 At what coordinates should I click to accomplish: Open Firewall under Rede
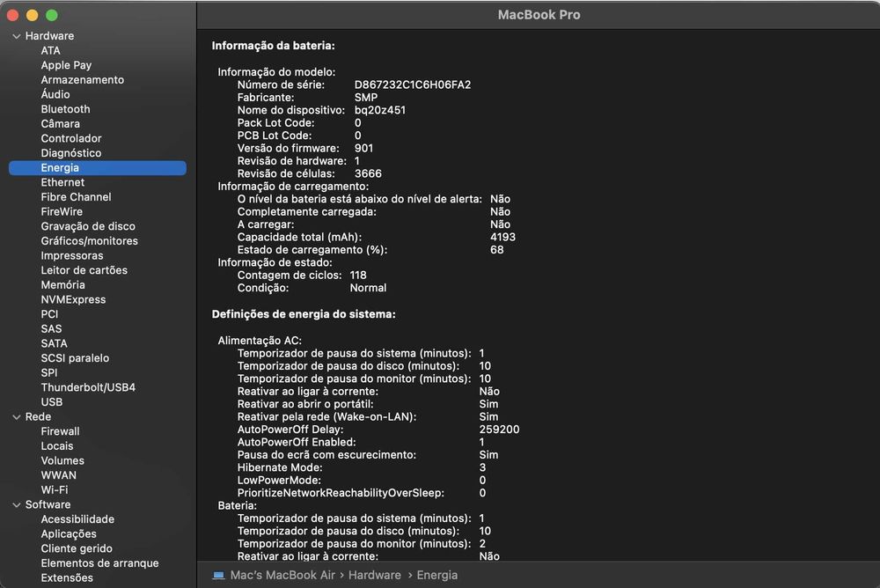click(60, 431)
